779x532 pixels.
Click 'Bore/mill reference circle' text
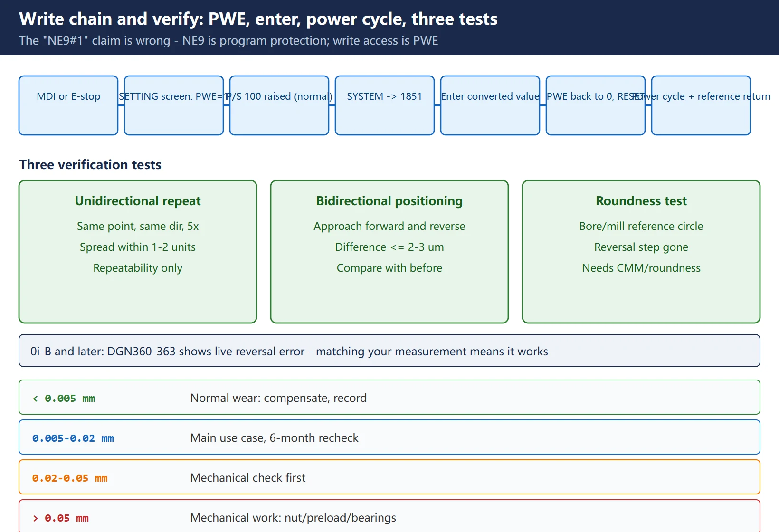pos(641,226)
